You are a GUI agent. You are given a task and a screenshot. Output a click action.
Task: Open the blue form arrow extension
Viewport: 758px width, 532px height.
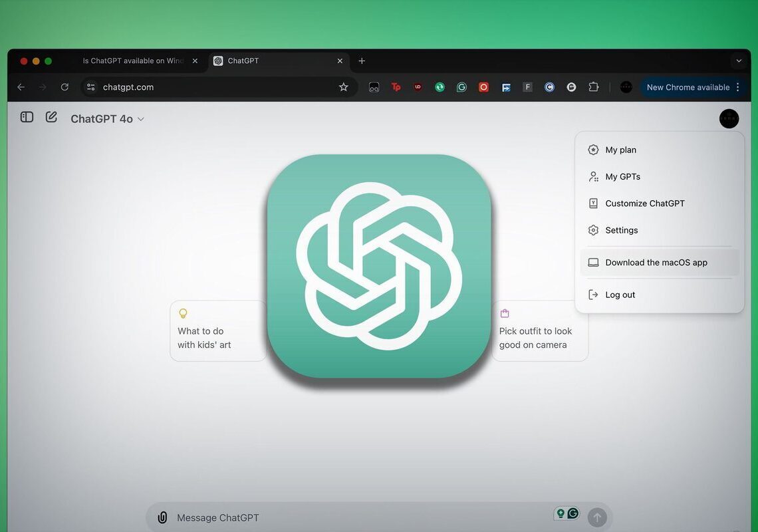(x=505, y=87)
